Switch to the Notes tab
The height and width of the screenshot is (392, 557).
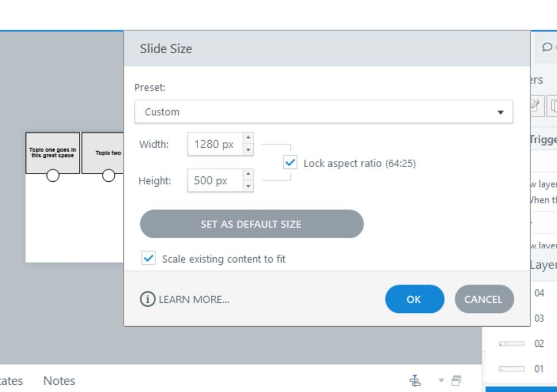[59, 381]
